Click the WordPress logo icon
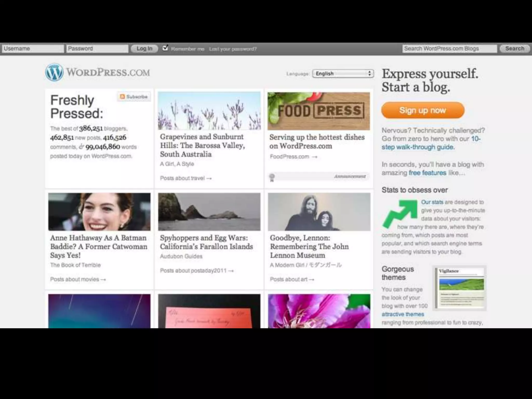This screenshot has width=532, height=399. 54,72
